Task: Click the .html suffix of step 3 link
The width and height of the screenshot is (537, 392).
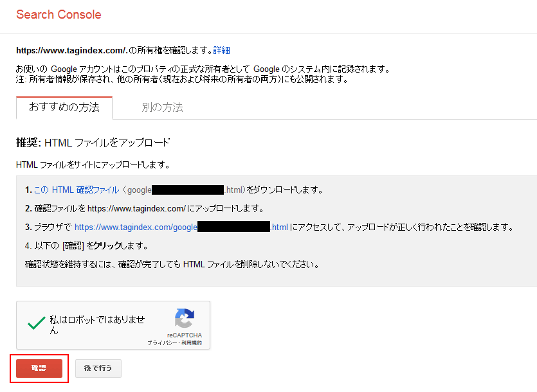Action: [x=279, y=227]
